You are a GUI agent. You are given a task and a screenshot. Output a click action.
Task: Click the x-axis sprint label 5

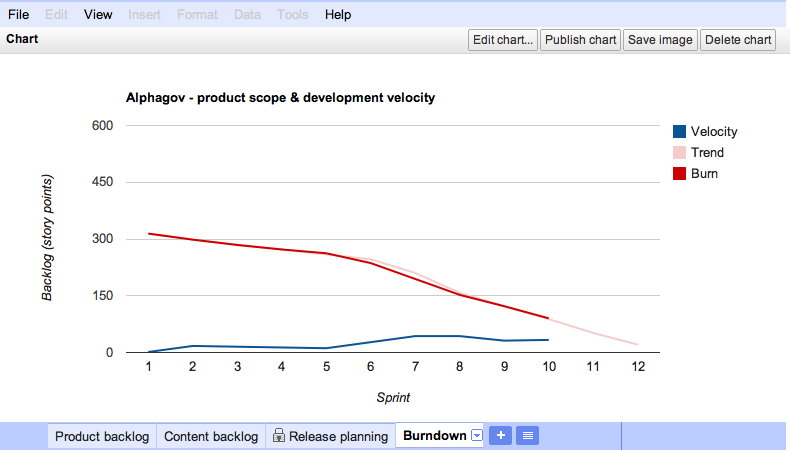(326, 367)
